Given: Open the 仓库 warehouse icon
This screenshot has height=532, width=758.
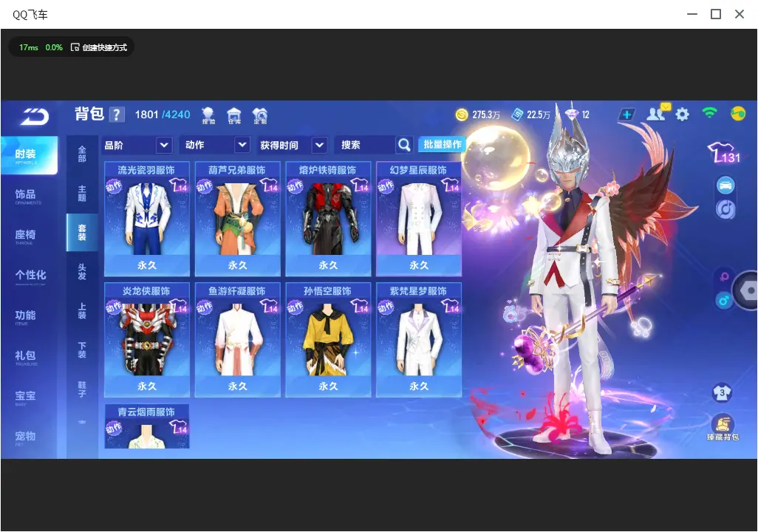Looking at the screenshot, I should point(234,115).
